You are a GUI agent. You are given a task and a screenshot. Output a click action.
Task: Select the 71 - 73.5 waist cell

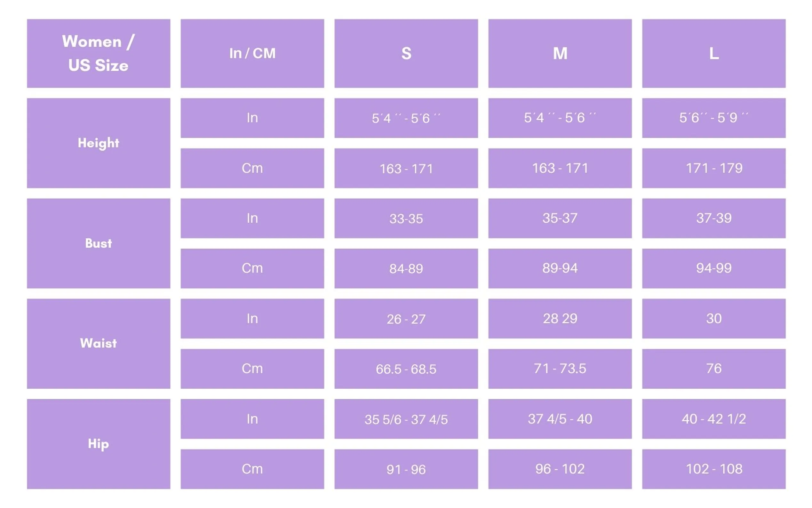(560, 369)
